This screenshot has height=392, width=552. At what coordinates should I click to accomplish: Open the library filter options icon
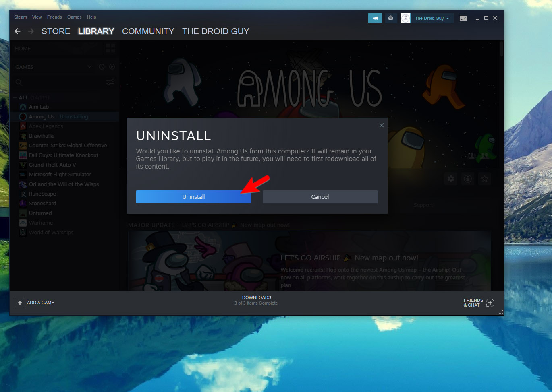(110, 82)
